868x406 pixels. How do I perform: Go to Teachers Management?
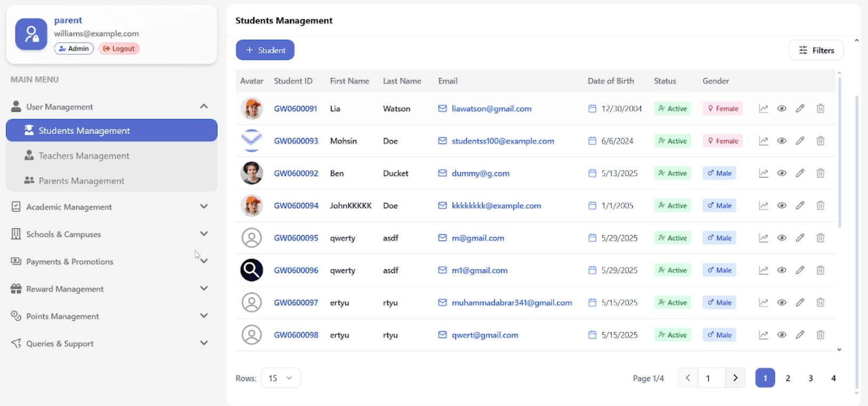(x=84, y=156)
